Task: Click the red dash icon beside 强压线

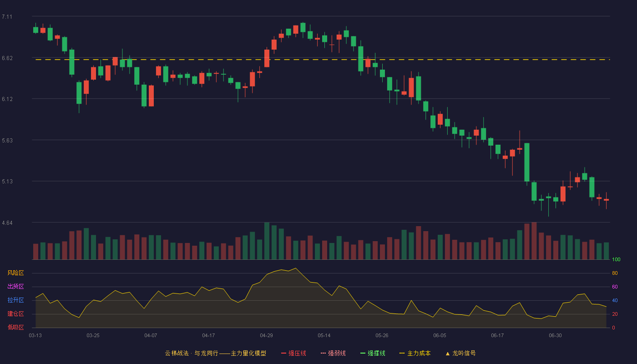Action: tap(283, 353)
